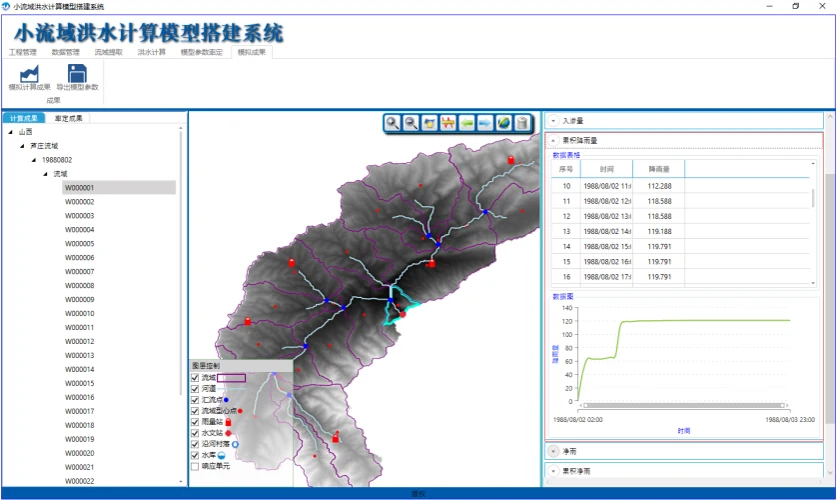The width and height of the screenshot is (837, 500).
Task: Activate the zoom out magnifier tool
Action: point(411,123)
